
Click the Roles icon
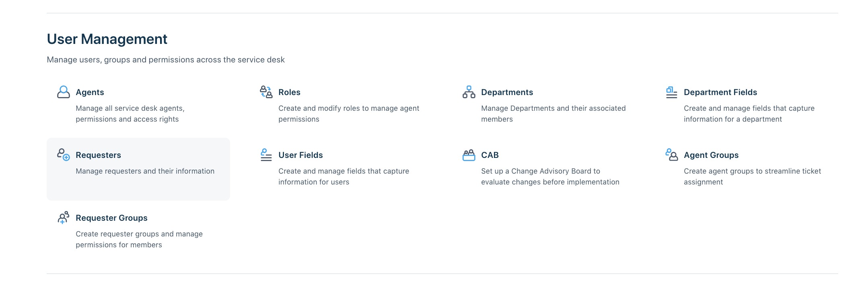point(266,92)
